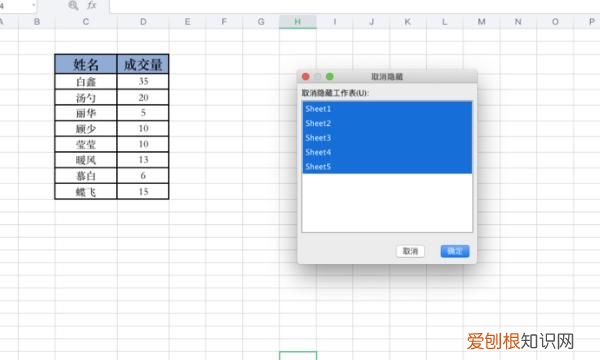Viewport: 600px width, 360px height.
Task: Select column B header
Action: click(x=37, y=22)
